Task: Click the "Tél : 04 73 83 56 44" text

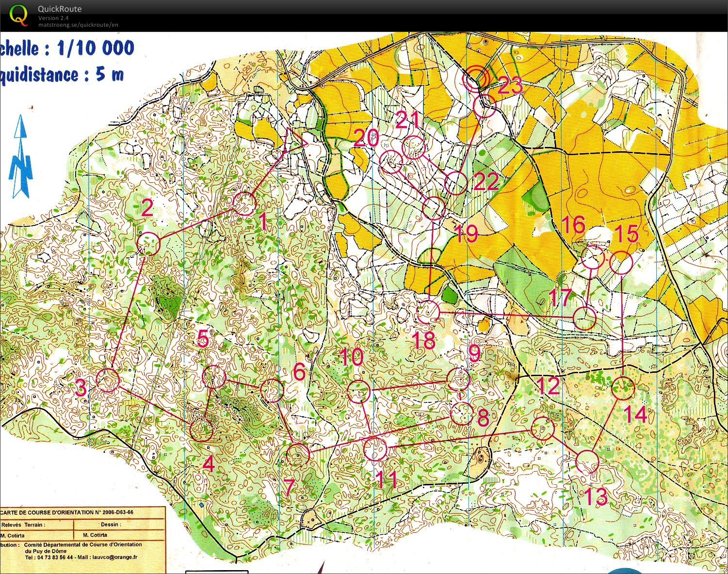Action: (49, 558)
